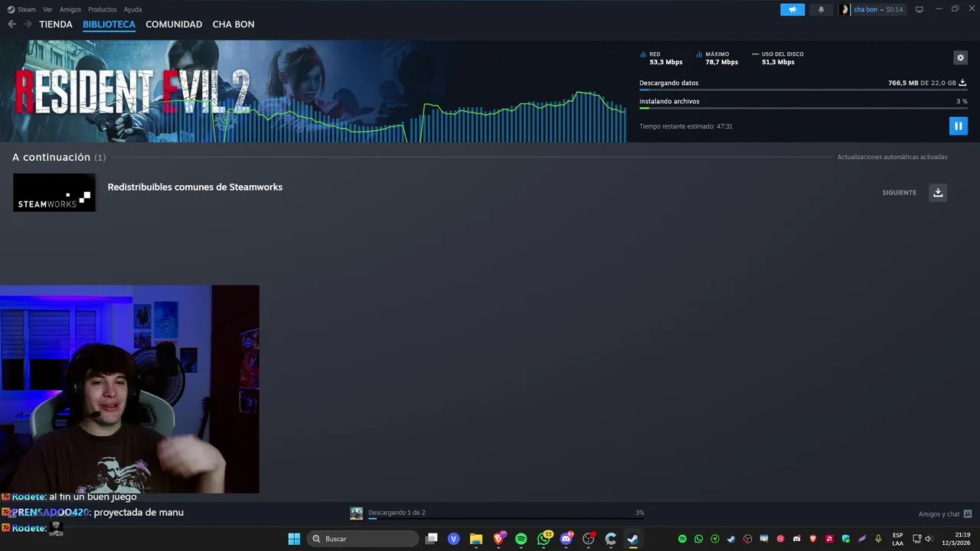Click the Spotify system tray icon
This screenshot has width=980, height=551.
click(682, 539)
